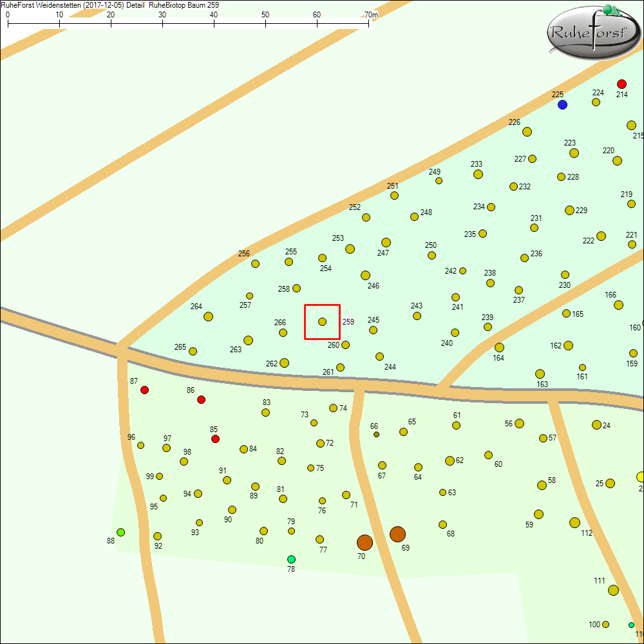Click the yellow tree marker 112
The image size is (644, 644).
coord(574,522)
